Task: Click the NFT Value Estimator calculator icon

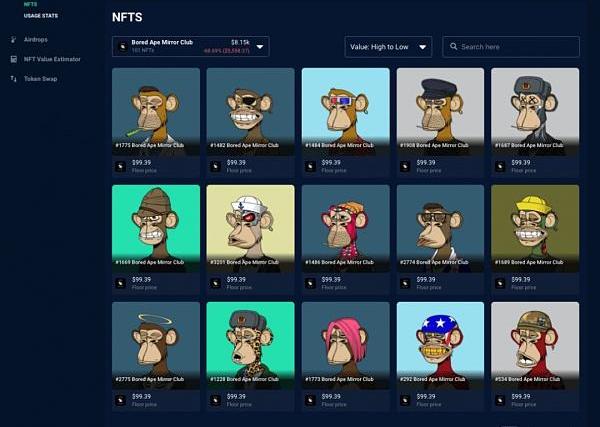Action: (x=13, y=59)
